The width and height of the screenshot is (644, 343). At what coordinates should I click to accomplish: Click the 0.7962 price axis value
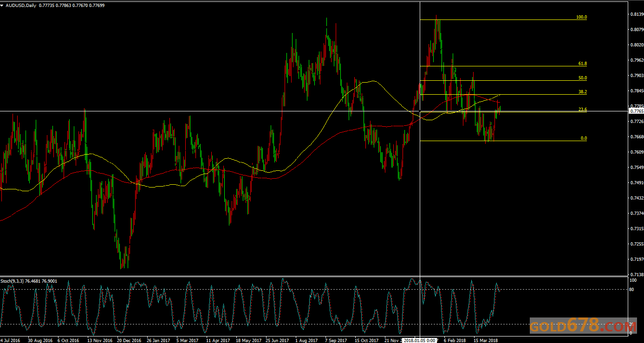coord(637,60)
